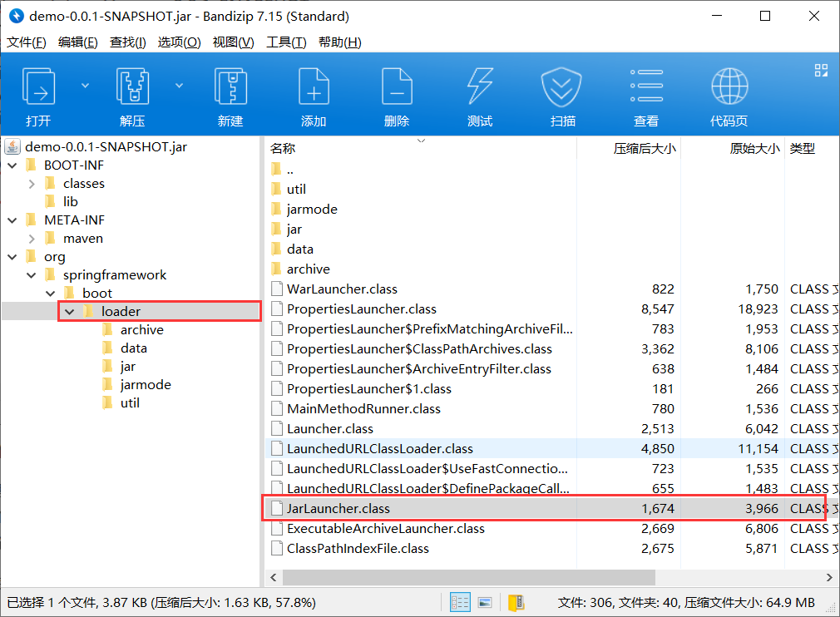Click the horizontal scrollbar thumb
The width and height of the screenshot is (840, 617).
(469, 577)
